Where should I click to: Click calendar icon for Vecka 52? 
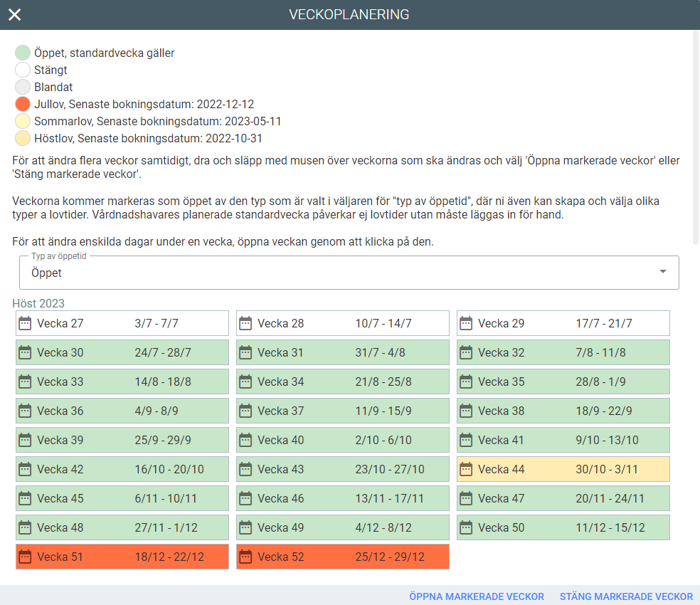click(x=245, y=557)
